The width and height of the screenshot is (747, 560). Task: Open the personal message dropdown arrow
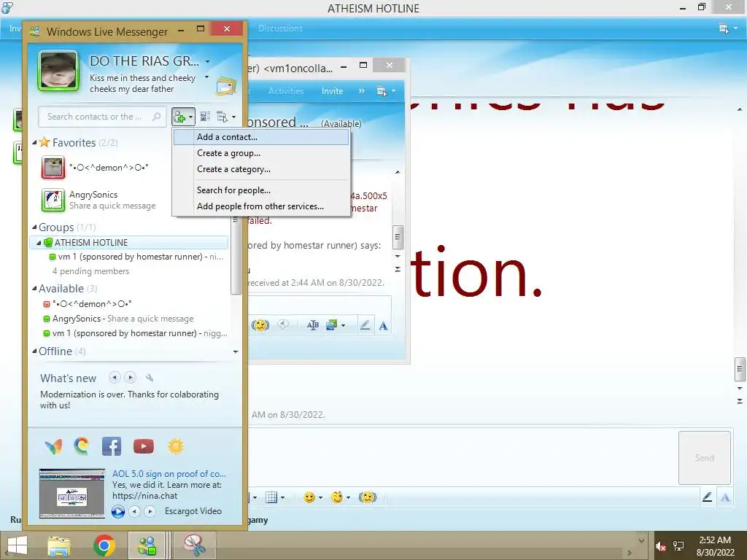coord(206,77)
